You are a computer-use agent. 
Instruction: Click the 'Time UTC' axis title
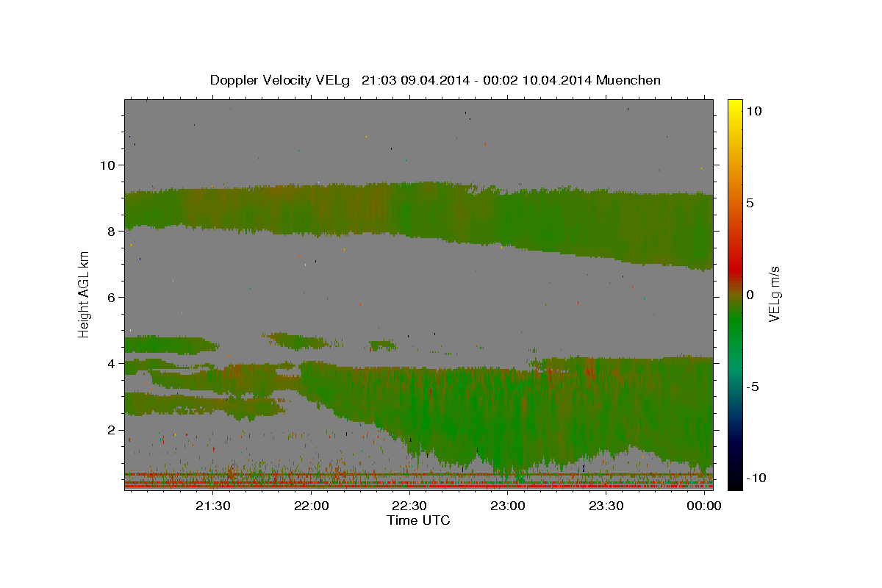click(x=418, y=520)
